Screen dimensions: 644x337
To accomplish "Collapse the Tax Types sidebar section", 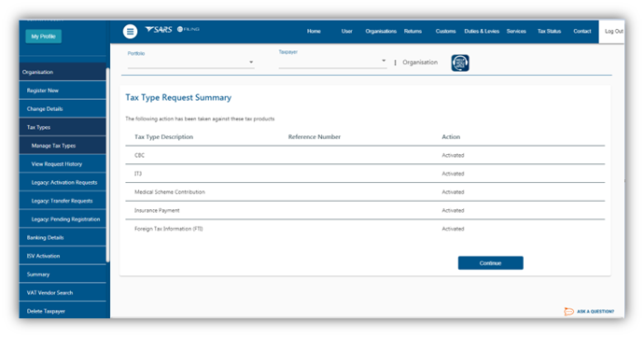I will point(63,127).
